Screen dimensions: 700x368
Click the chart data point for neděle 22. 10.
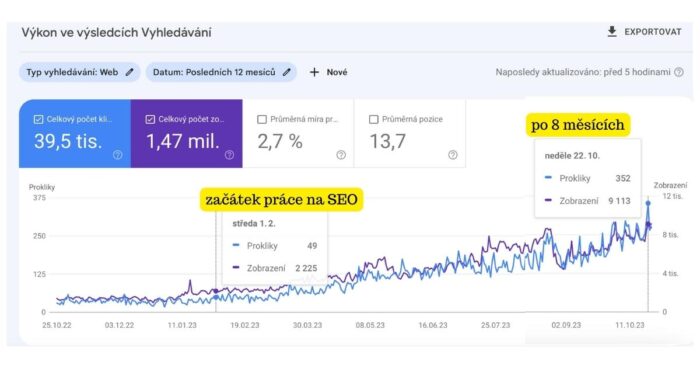tap(648, 203)
